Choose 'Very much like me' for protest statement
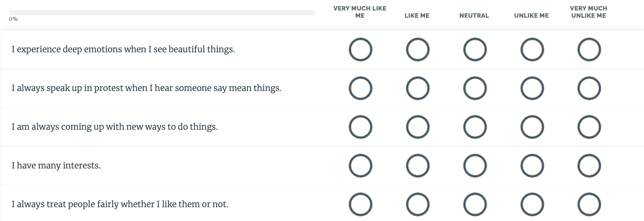The height and width of the screenshot is (221, 644). [x=360, y=88]
